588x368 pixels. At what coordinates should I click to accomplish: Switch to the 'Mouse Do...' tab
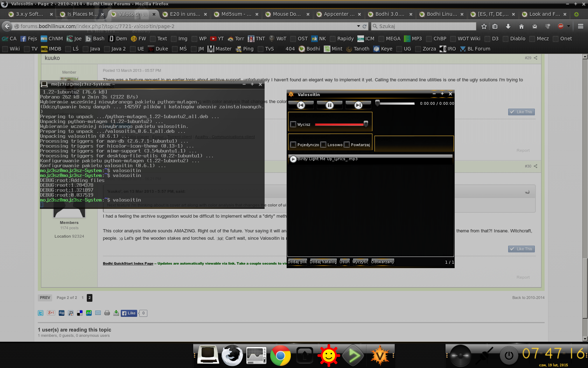tap(287, 14)
